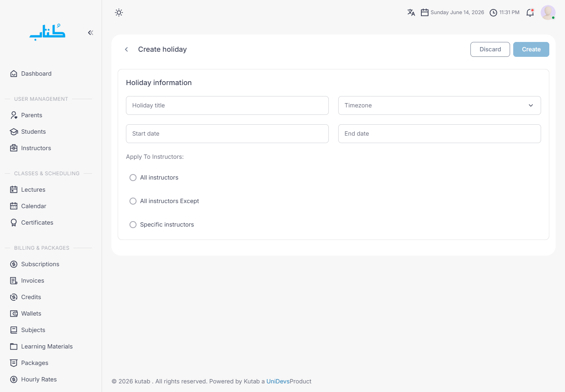
Task: Click the Wallets icon in sidebar
Action: pos(14,314)
